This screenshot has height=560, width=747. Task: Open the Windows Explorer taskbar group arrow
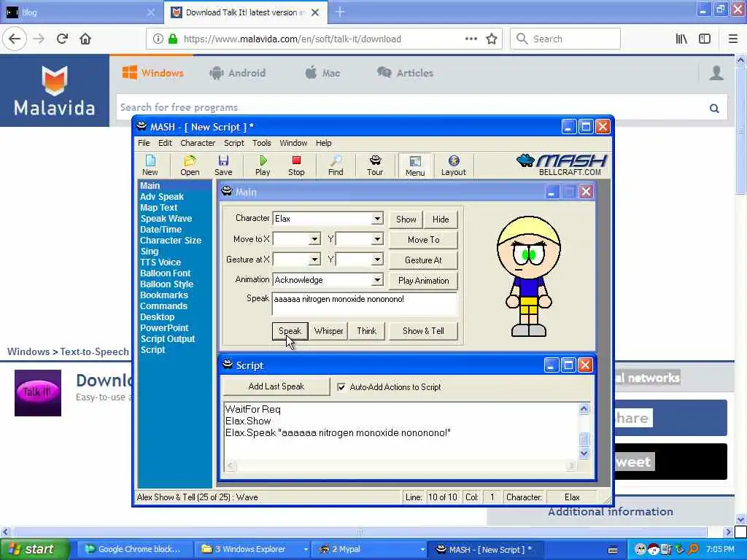pos(306,550)
